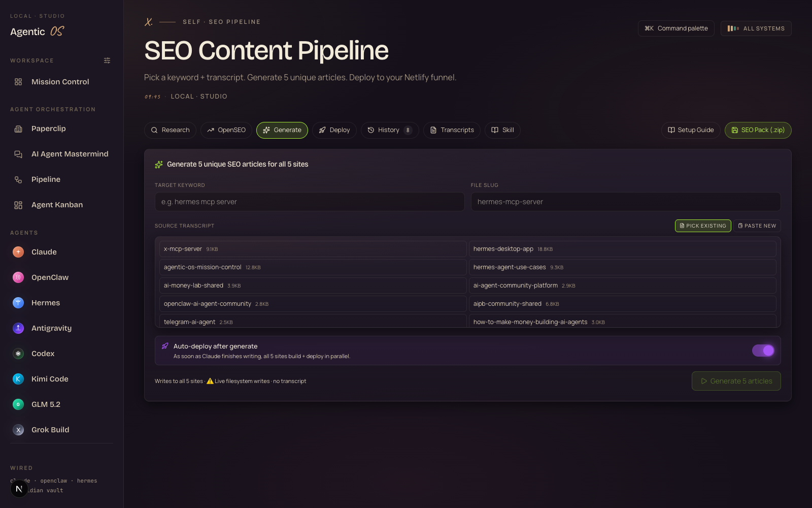This screenshot has width=812, height=508.
Task: Open Paperclip in sidebar
Action: 61,129
